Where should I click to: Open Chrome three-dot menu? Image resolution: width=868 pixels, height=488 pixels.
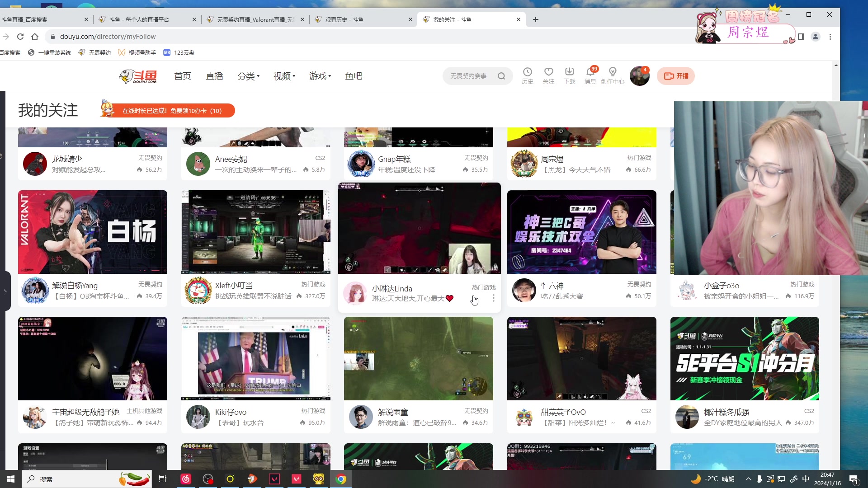pos(830,37)
